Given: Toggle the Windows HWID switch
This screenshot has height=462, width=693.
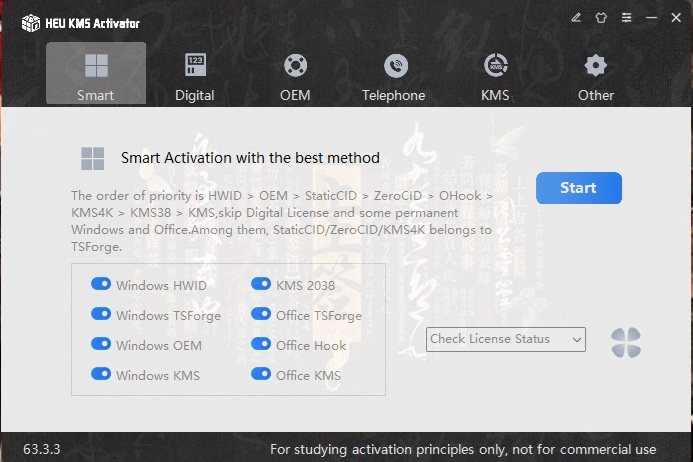Looking at the screenshot, I should [101, 284].
